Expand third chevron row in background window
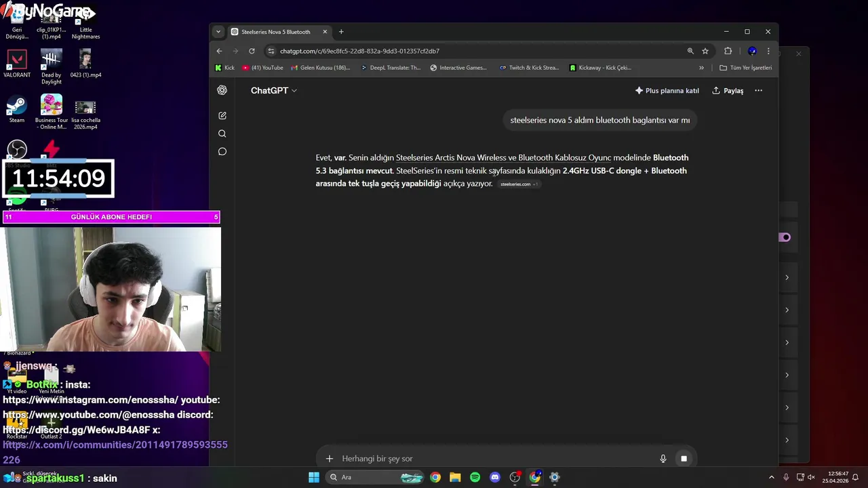Screen dimensions: 868x488 pos(787,342)
